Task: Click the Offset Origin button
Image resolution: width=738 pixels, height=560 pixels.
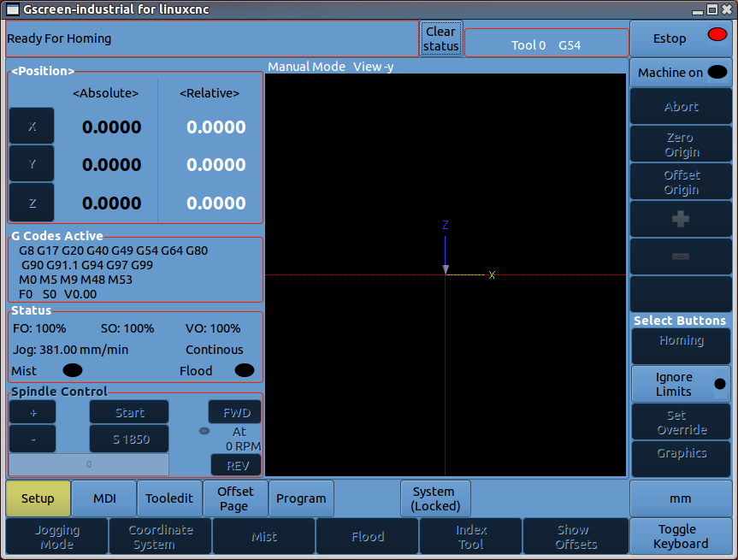Action: (680, 182)
